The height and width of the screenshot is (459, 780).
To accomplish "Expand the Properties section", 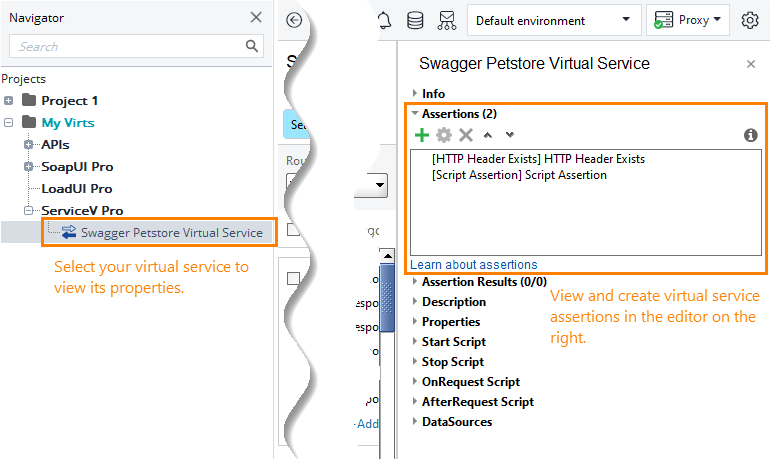I will (x=414, y=321).
